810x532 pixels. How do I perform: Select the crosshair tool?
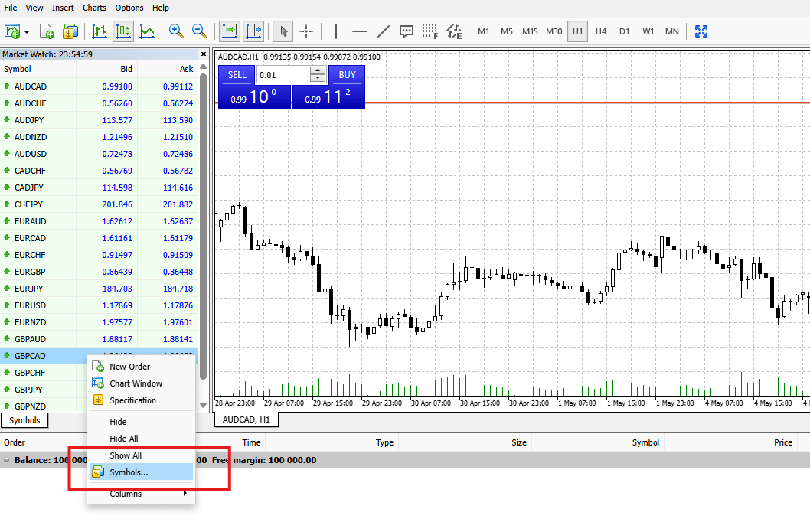(x=306, y=31)
